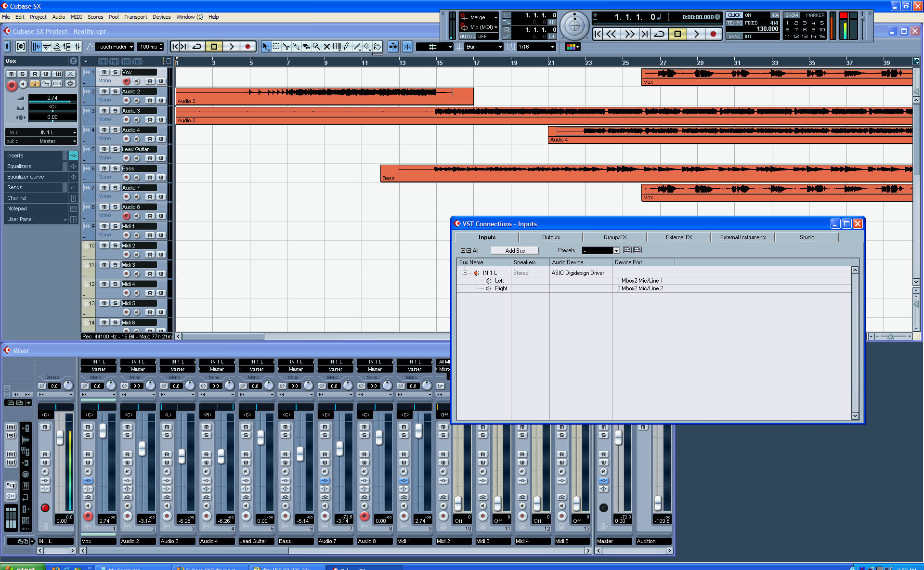Click Play in the project toolbar
The width and height of the screenshot is (924, 570).
[x=231, y=47]
